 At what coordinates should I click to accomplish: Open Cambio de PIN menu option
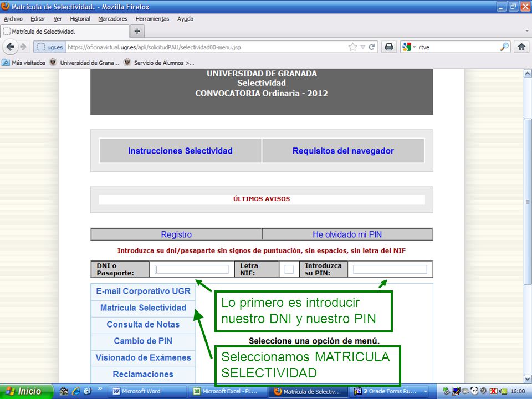(143, 341)
